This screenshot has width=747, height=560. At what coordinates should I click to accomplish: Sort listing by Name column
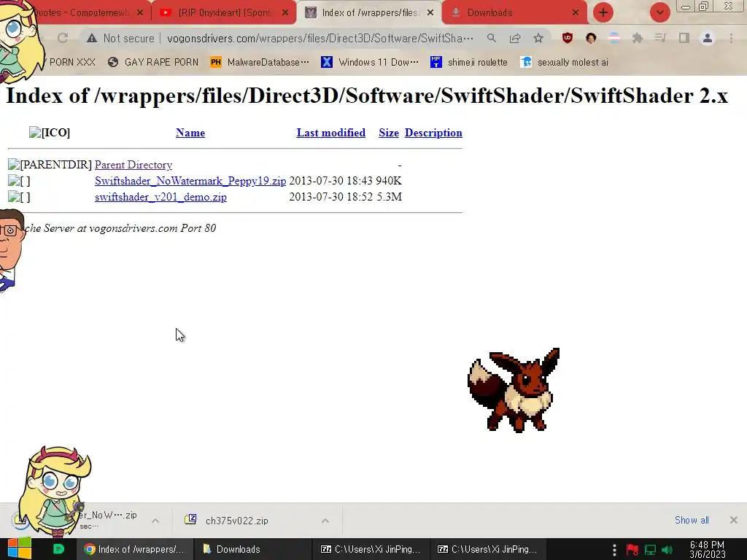point(190,133)
